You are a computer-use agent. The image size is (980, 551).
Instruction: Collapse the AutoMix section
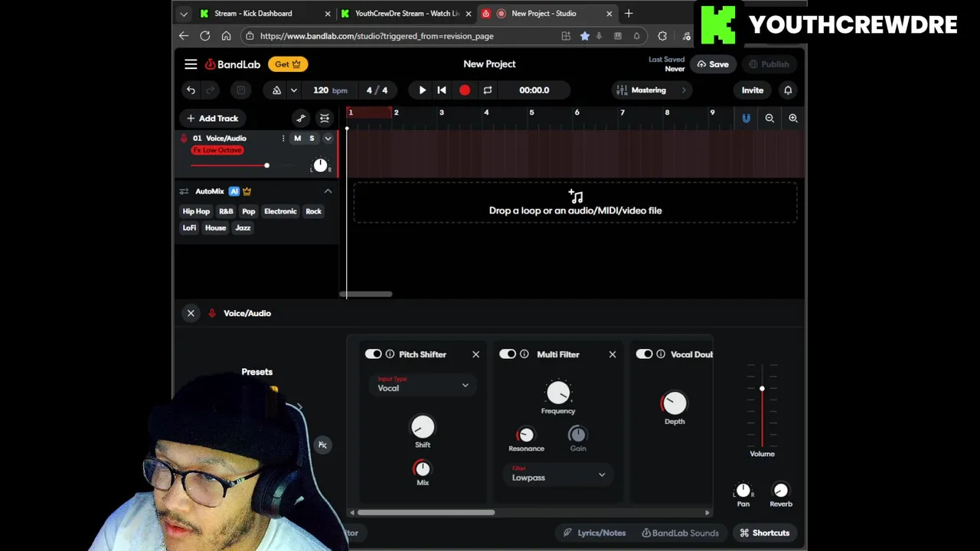(x=328, y=191)
